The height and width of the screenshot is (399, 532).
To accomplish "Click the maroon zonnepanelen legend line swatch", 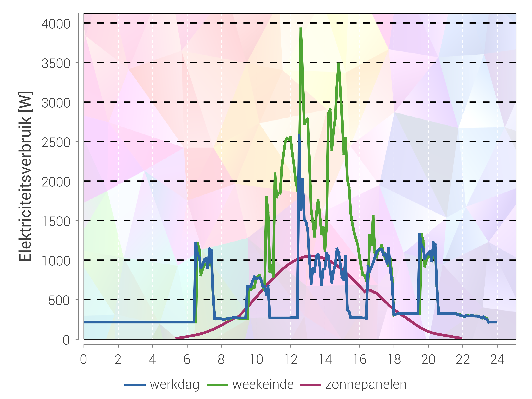I will (x=311, y=385).
